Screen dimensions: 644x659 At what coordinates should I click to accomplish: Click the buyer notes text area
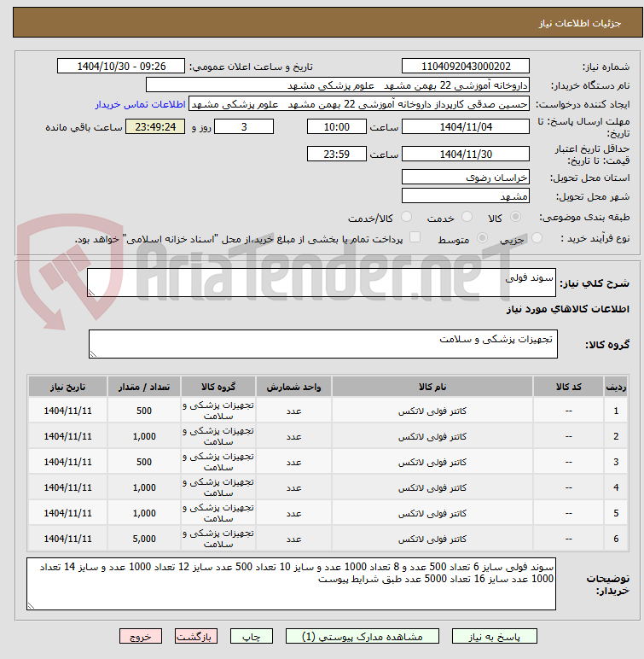click(291, 583)
